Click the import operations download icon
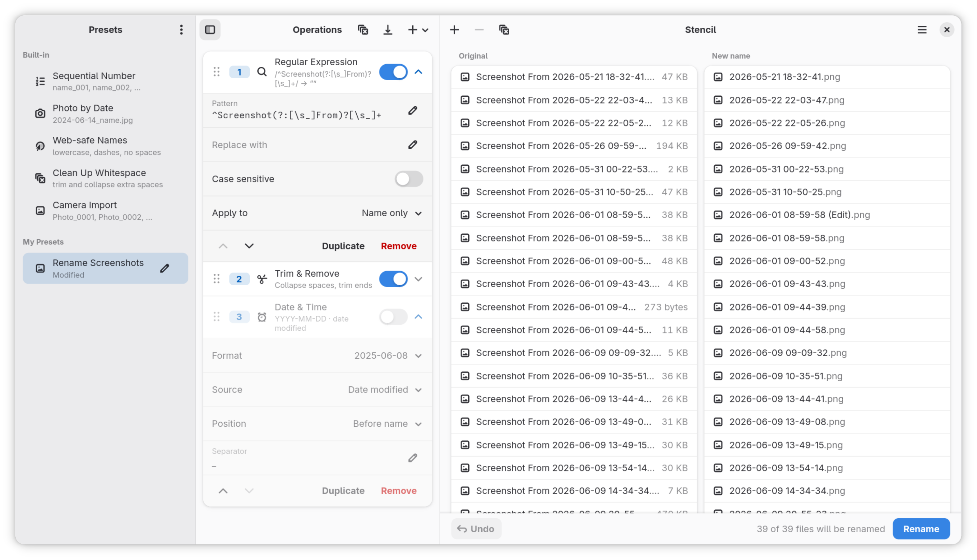The image size is (977, 560). tap(388, 30)
